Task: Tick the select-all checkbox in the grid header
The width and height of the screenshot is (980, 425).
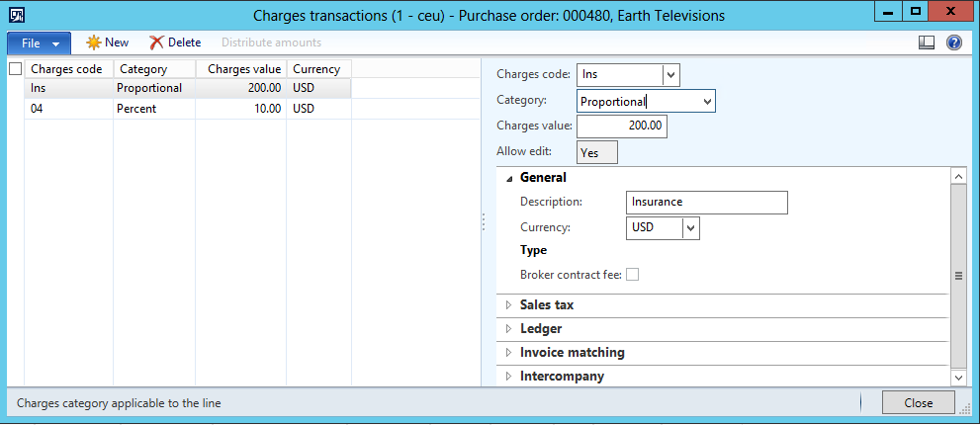Action: 15,69
